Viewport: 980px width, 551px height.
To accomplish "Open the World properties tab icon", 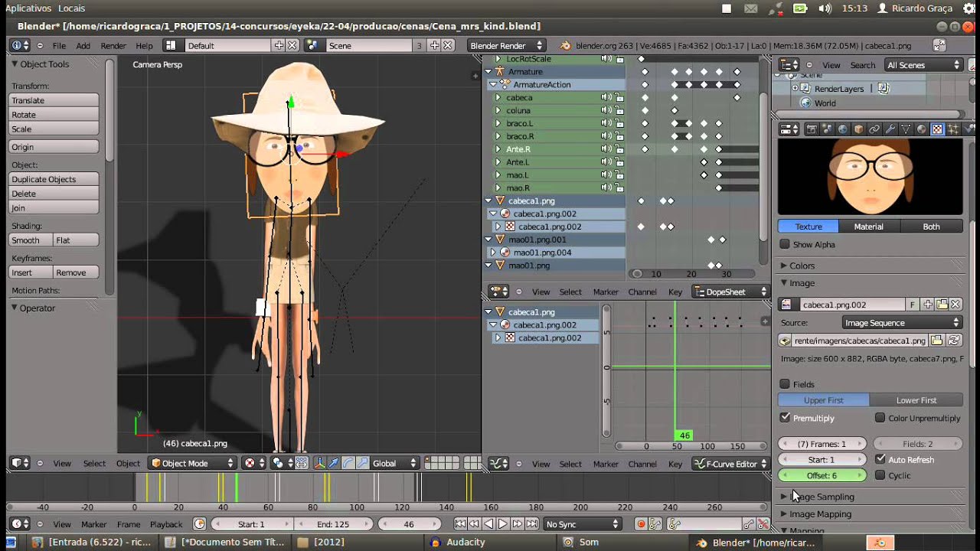I will pyautogui.click(x=843, y=129).
